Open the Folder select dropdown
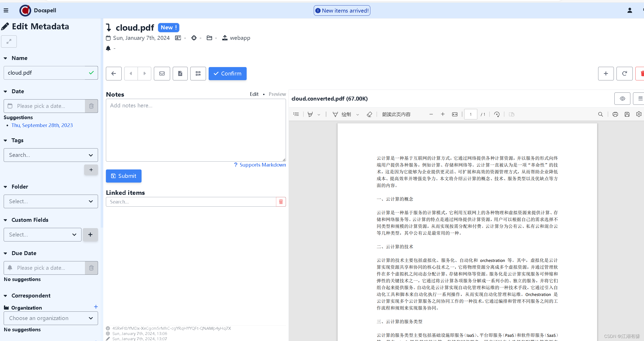This screenshot has height=341, width=644. click(51, 201)
